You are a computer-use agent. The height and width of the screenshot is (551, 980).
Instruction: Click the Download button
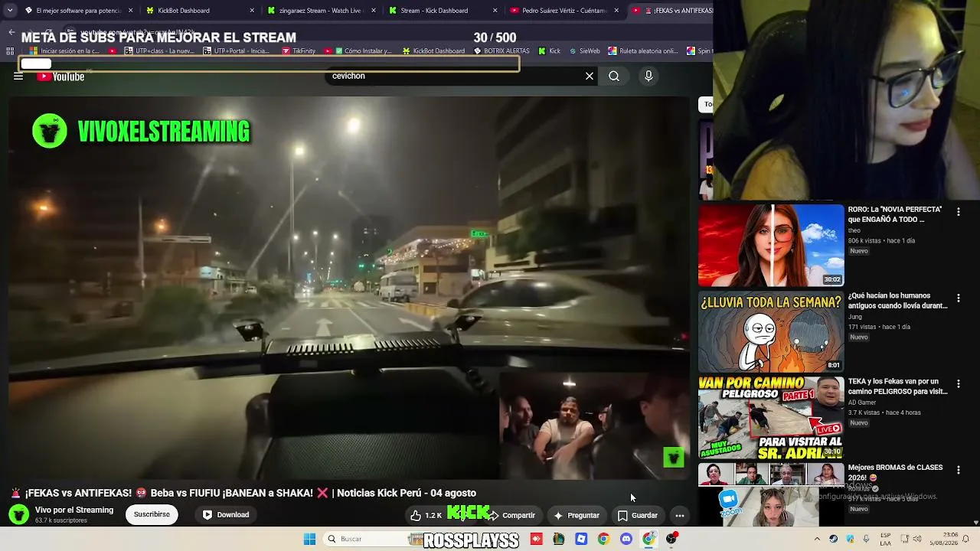tap(225, 515)
